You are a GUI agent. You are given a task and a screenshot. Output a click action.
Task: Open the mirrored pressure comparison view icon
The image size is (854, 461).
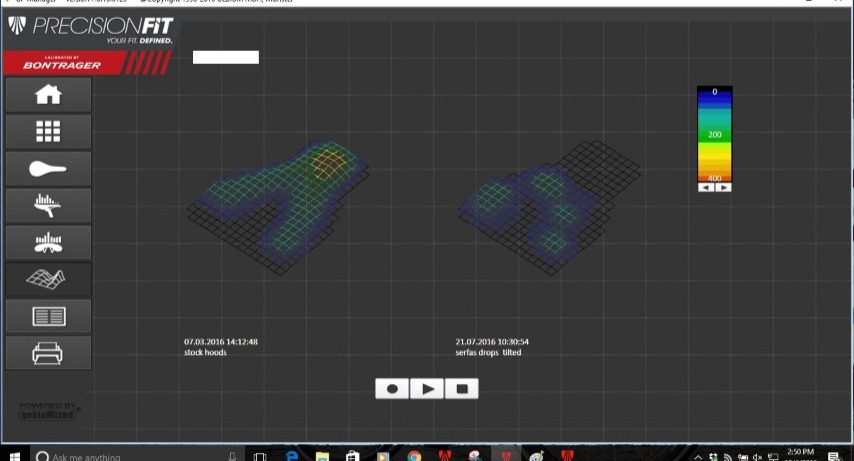point(48,242)
